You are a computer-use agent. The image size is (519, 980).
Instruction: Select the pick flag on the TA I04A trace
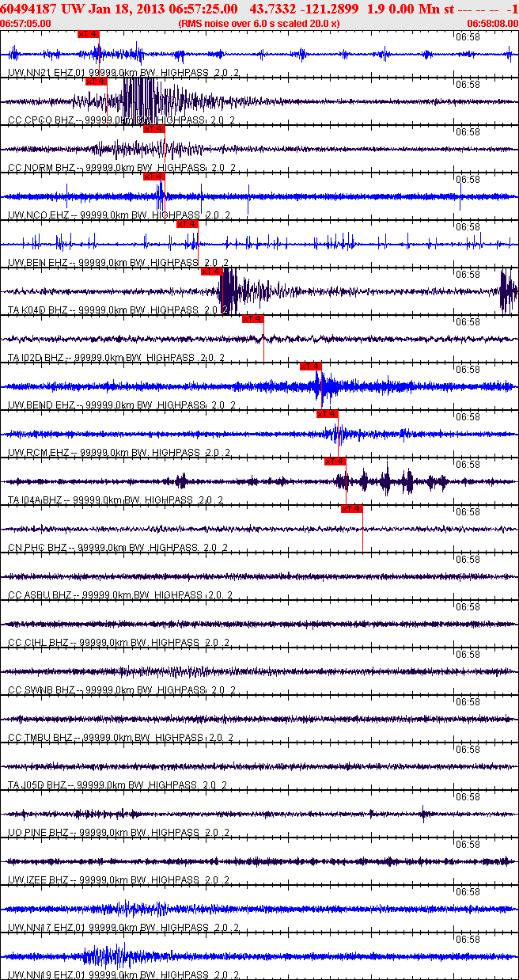tap(335, 462)
